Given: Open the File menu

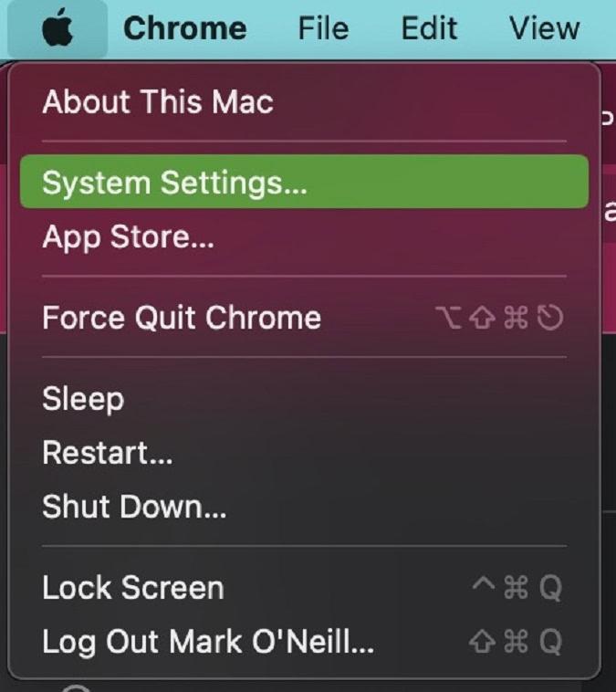Looking at the screenshot, I should 323,28.
